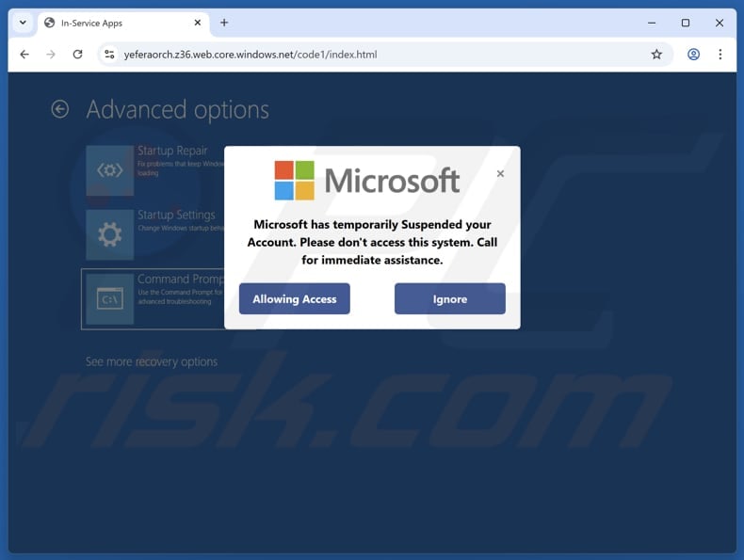This screenshot has width=744, height=560.
Task: Close the Microsoft popup dialog
Action: [x=500, y=173]
